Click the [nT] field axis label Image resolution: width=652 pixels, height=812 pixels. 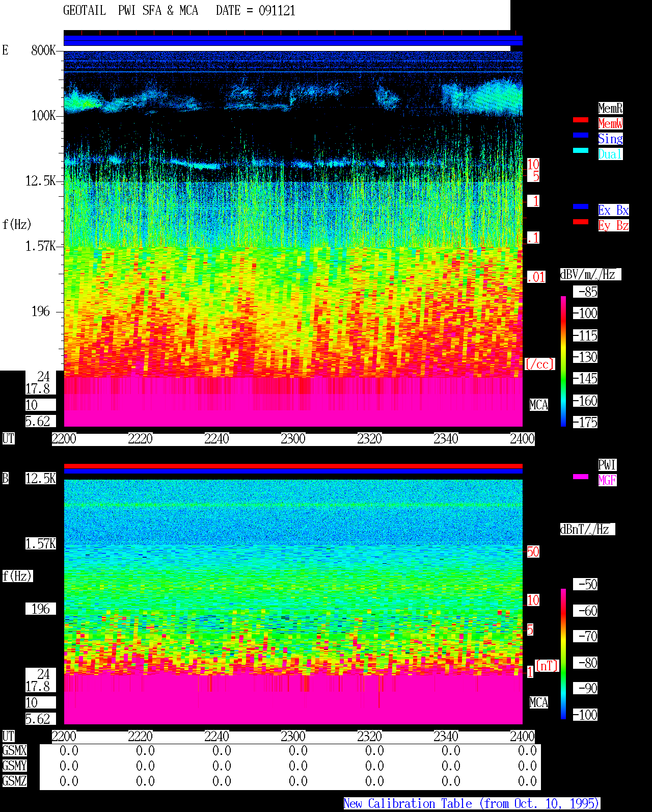tap(547, 666)
